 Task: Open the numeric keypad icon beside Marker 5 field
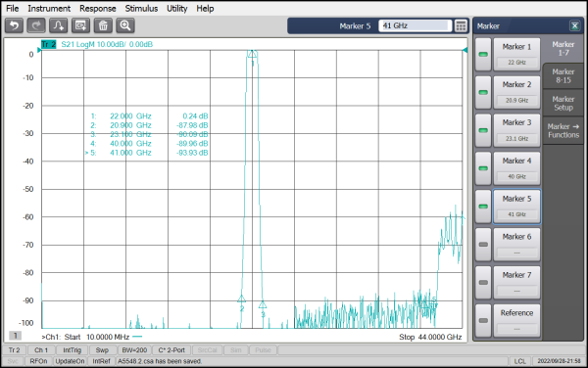click(x=461, y=25)
